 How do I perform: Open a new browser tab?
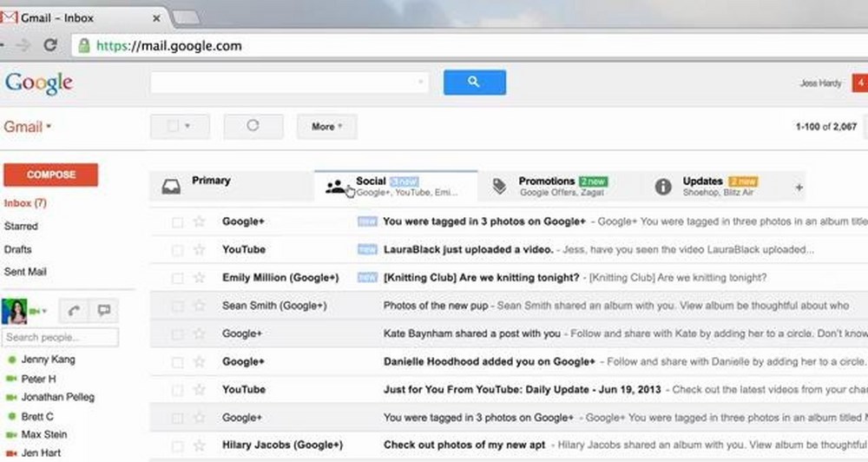pos(187,18)
